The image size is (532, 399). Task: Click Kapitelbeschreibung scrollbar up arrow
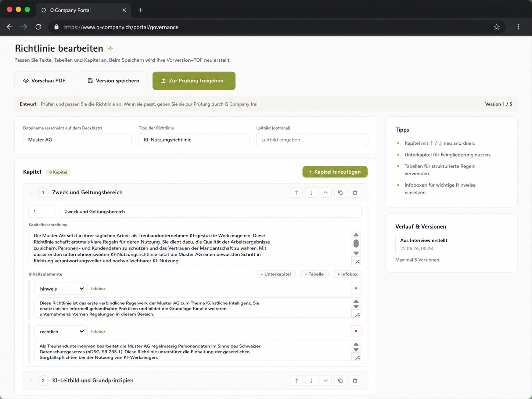point(356,235)
